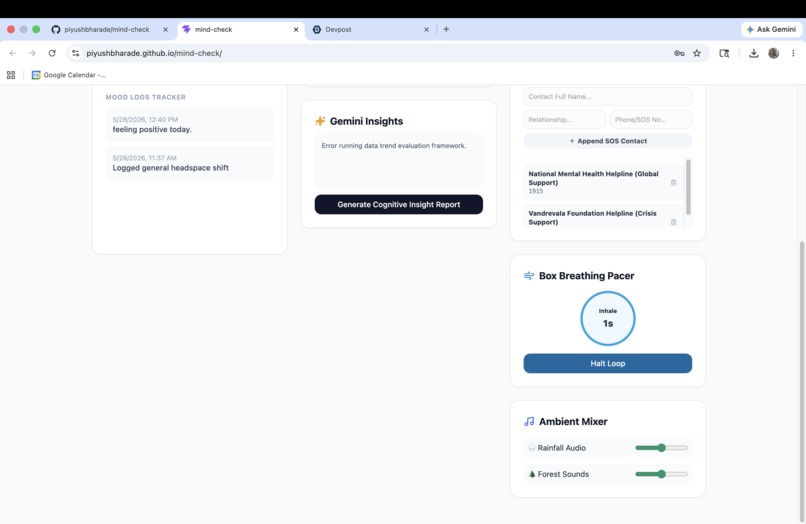The height and width of the screenshot is (524, 806).
Task: Open the apps grid in bookmarks bar
Action: pos(11,75)
